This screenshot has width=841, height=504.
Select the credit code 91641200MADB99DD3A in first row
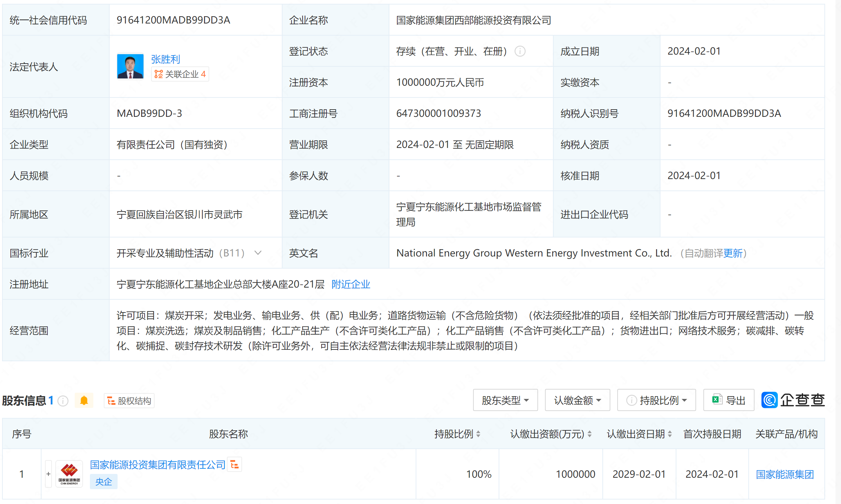tap(173, 20)
